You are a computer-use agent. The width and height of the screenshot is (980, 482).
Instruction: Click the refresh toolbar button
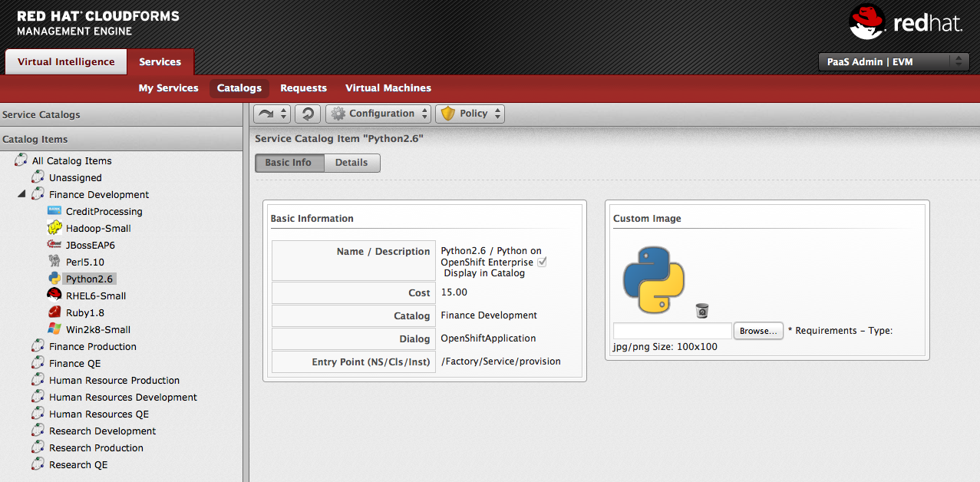[308, 114]
